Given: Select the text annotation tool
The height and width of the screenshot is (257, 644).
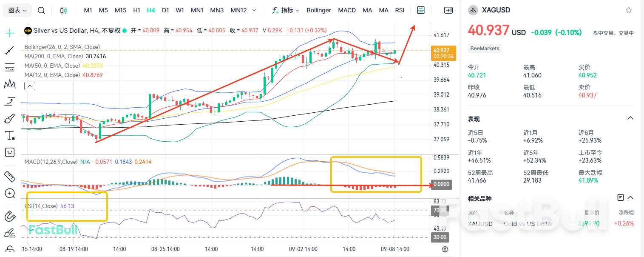Looking at the screenshot, I should (x=9, y=136).
